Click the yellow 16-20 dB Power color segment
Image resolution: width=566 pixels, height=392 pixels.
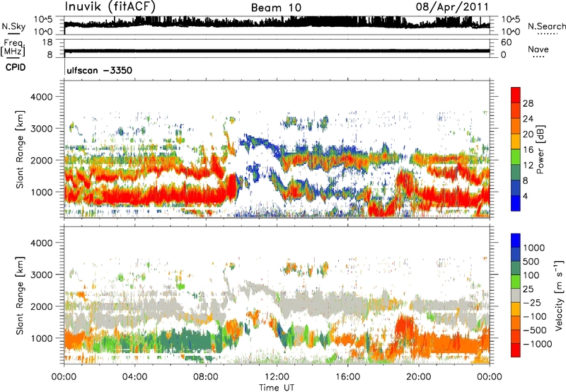tap(516, 141)
